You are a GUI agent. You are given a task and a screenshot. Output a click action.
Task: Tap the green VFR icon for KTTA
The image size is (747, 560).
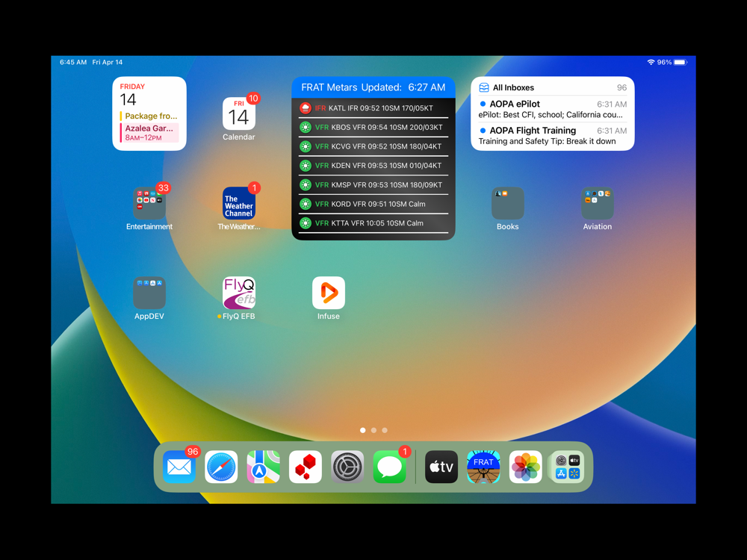pyautogui.click(x=306, y=223)
